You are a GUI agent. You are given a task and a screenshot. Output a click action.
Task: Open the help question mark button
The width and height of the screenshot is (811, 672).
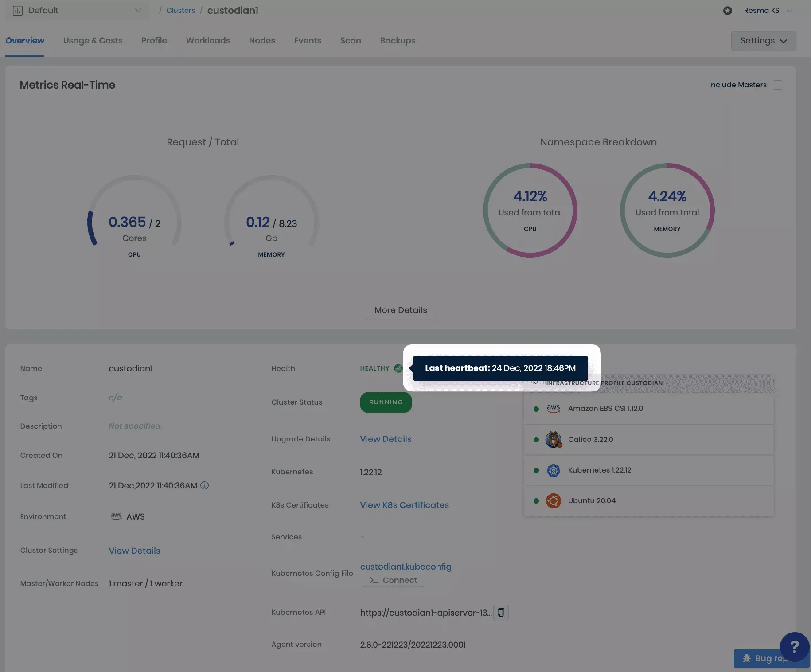(794, 647)
